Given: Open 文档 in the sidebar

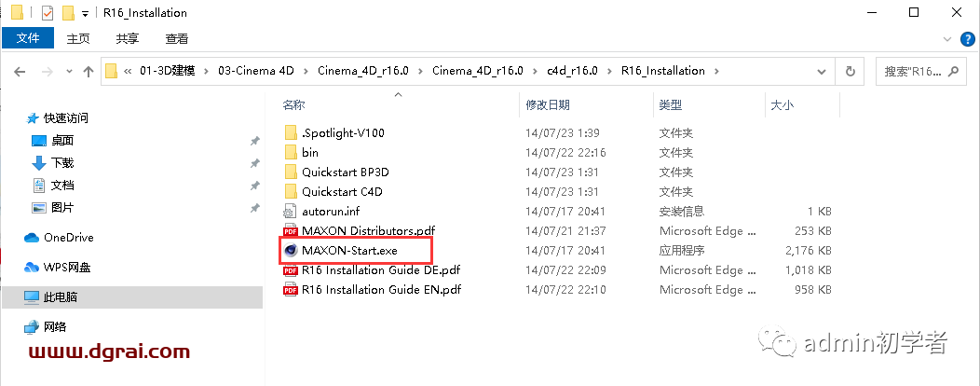Looking at the screenshot, I should point(62,186).
